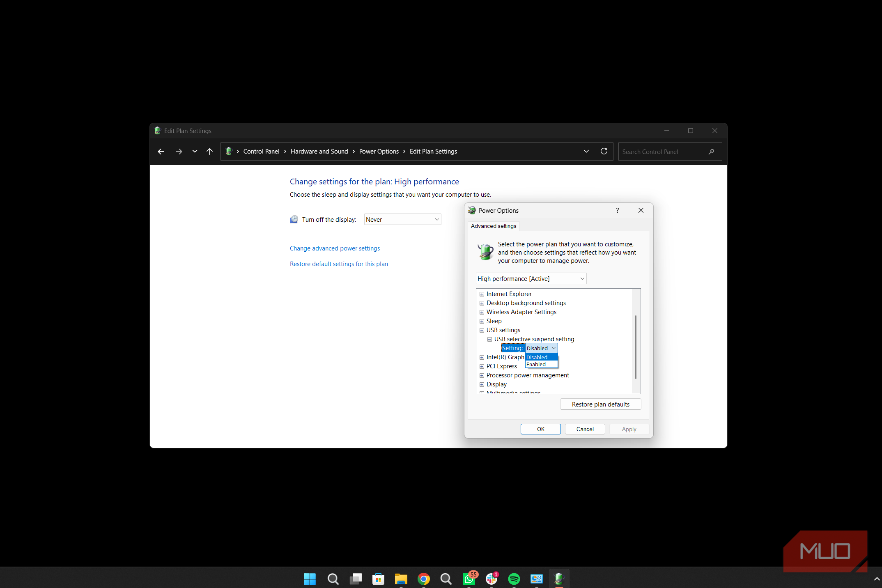Open File Explorer from the taskbar
882x588 pixels.
click(x=401, y=579)
